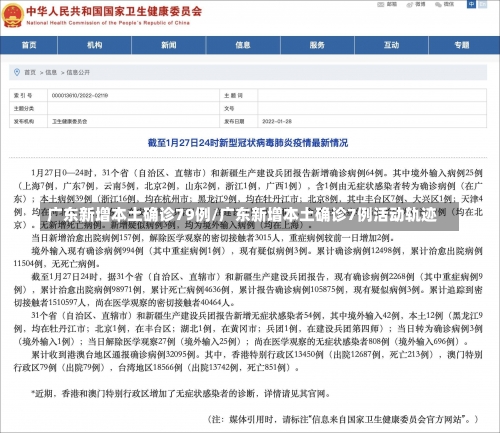Select the 中 Chinese language button

click(x=471, y=4)
